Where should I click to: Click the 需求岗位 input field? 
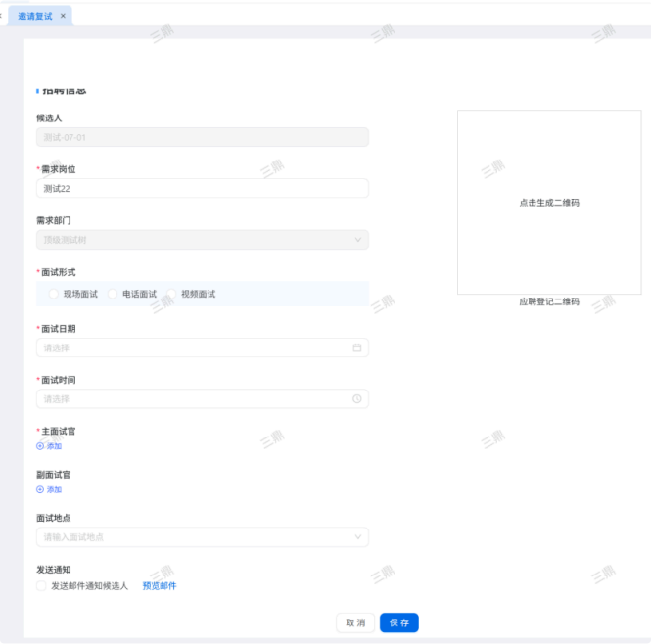click(x=202, y=188)
